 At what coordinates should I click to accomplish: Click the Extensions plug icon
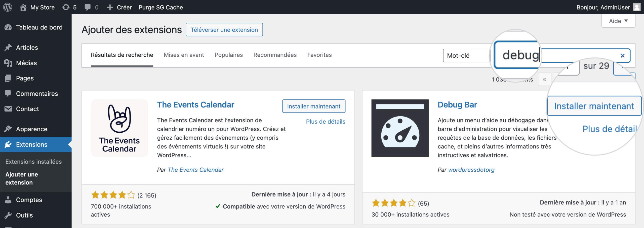[8, 144]
